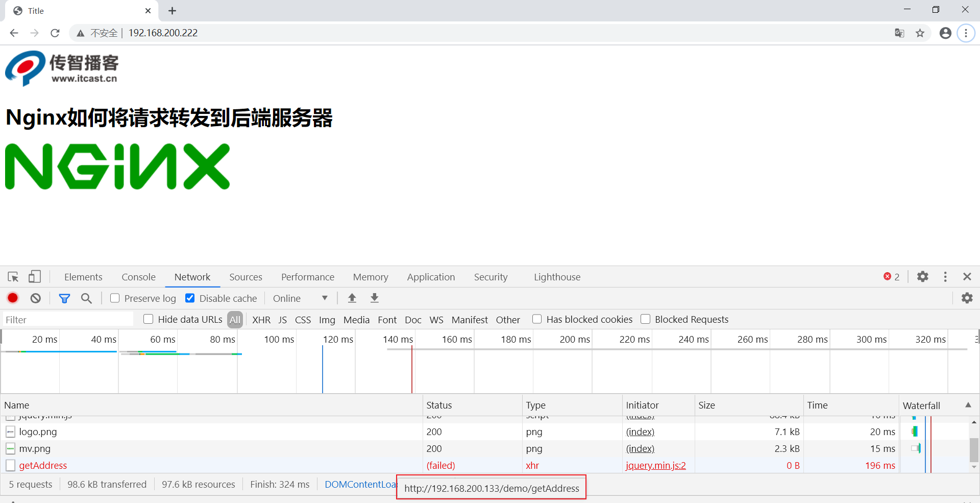Select the failed getAddress request
Screen dimensions: 980x503
(x=43, y=466)
